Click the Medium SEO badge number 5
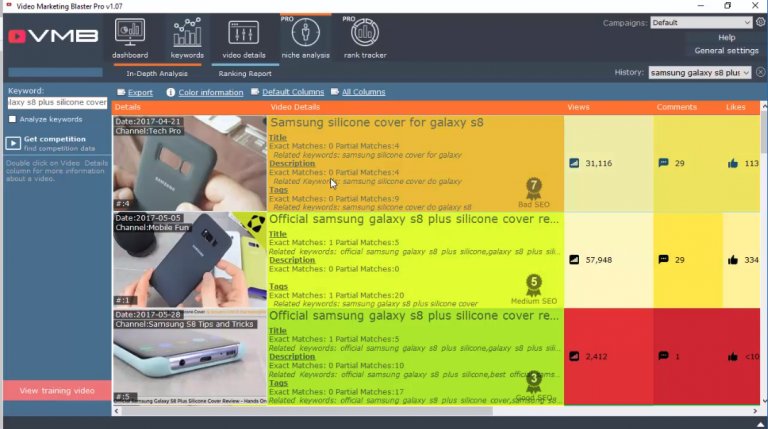The width and height of the screenshot is (768, 429). (533, 283)
